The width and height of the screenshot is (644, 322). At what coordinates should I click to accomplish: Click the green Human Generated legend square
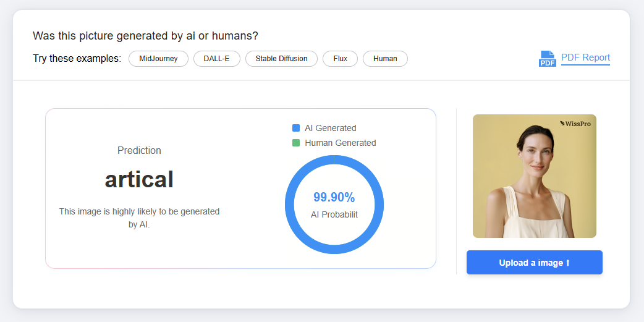tap(296, 143)
